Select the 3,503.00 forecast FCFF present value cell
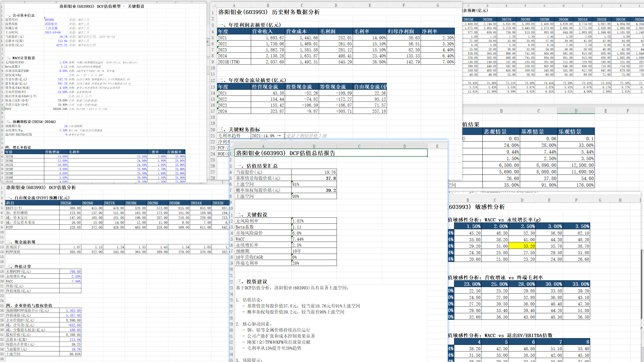644x362 pixels. click(70, 311)
